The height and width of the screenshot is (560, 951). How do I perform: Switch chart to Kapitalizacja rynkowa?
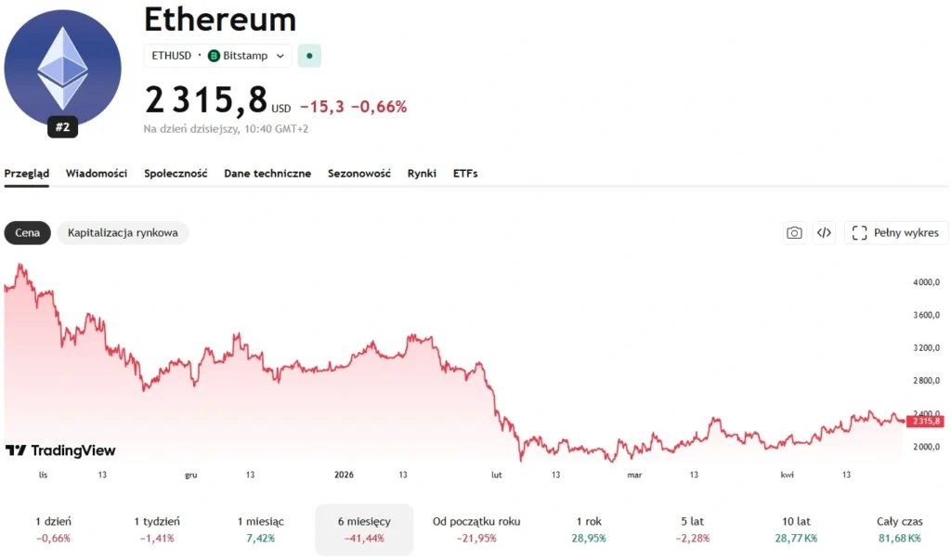tap(123, 233)
